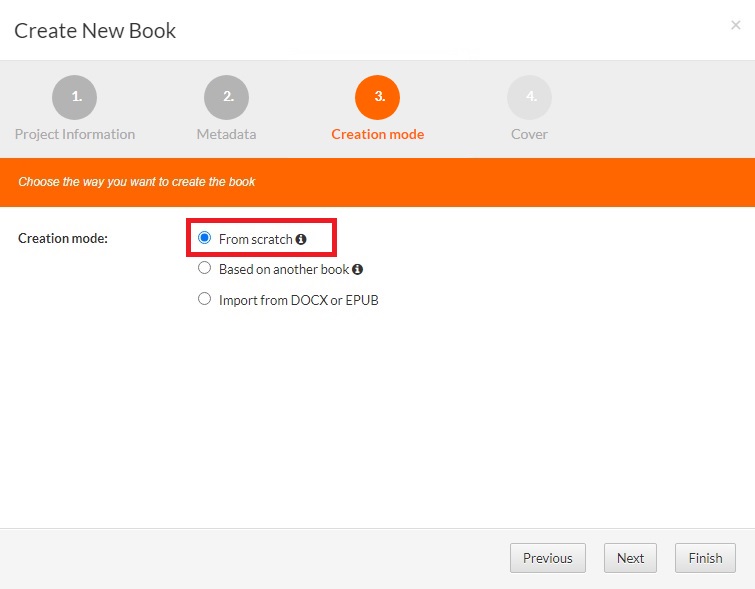Go to the Project Information step label

click(x=75, y=134)
